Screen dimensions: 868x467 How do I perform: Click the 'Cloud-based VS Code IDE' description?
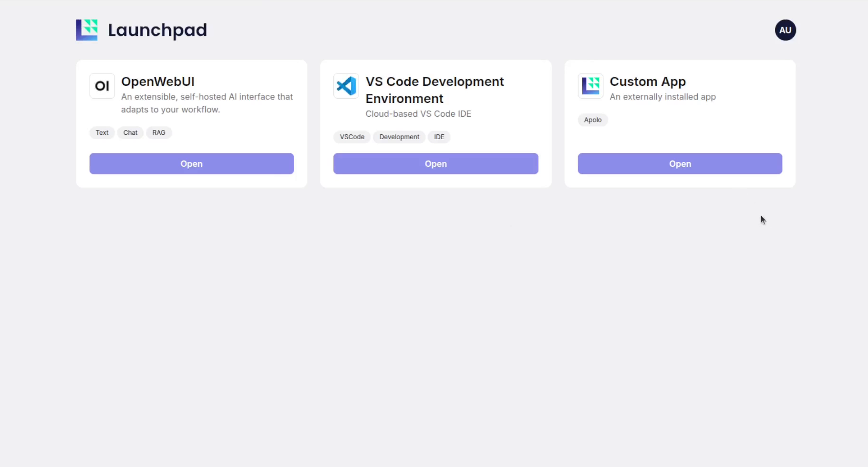pyautogui.click(x=418, y=114)
